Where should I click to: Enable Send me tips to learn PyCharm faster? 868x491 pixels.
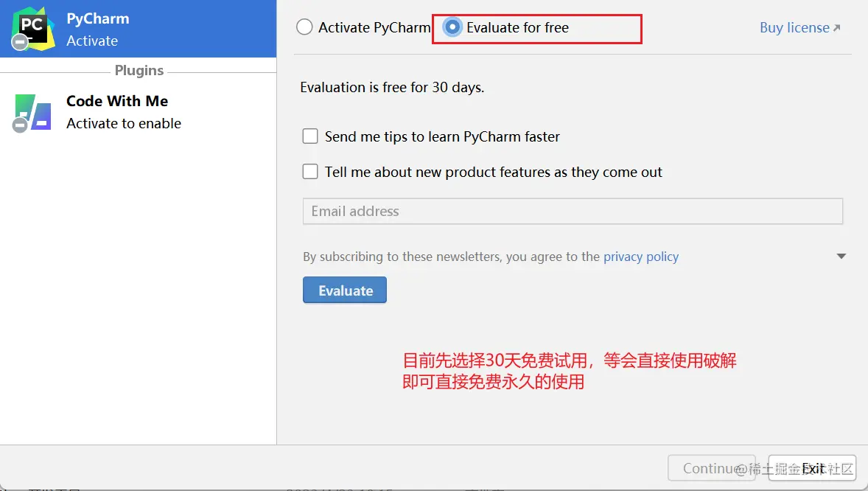(310, 136)
